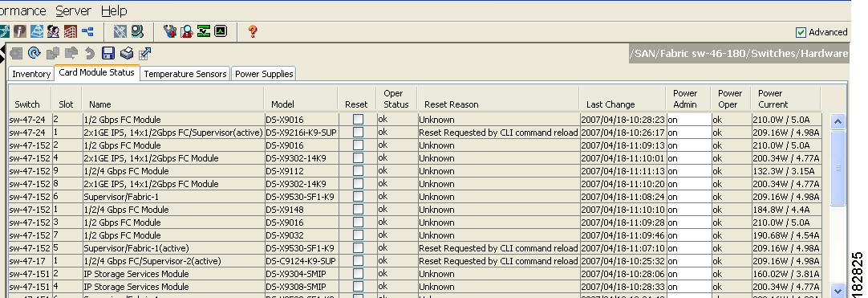Image resolution: width=868 pixels, height=298 pixels.
Task: Check Reset for DS-X9032 module row
Action: point(358,235)
